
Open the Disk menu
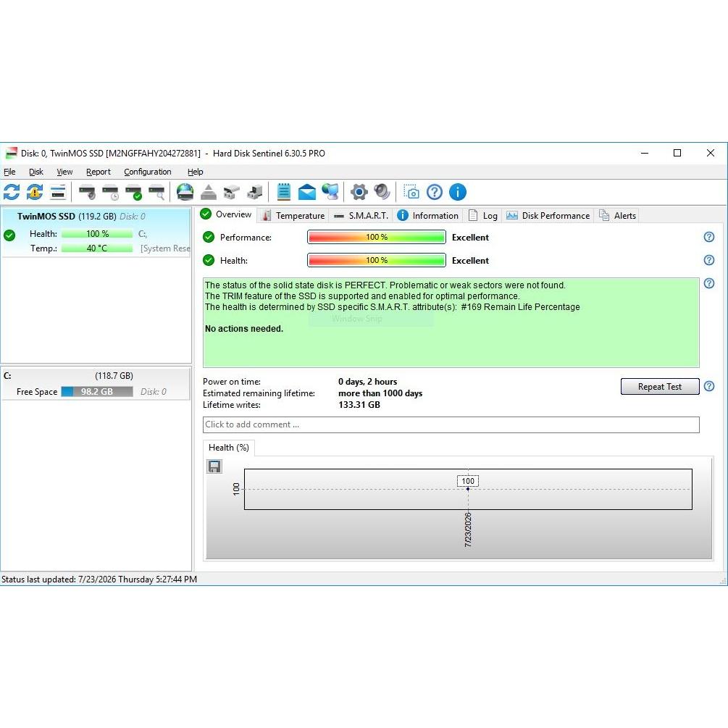(36, 172)
